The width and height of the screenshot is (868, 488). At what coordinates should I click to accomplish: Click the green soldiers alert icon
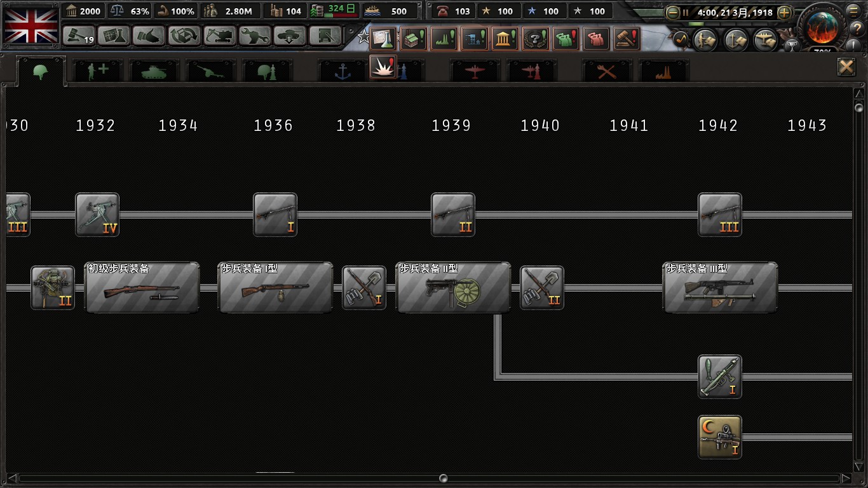[566, 39]
